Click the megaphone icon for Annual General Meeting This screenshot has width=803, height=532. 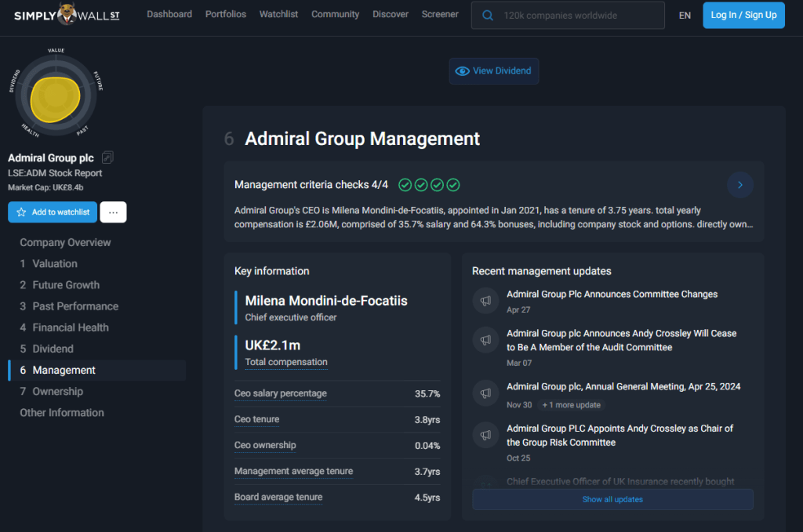click(x=485, y=393)
